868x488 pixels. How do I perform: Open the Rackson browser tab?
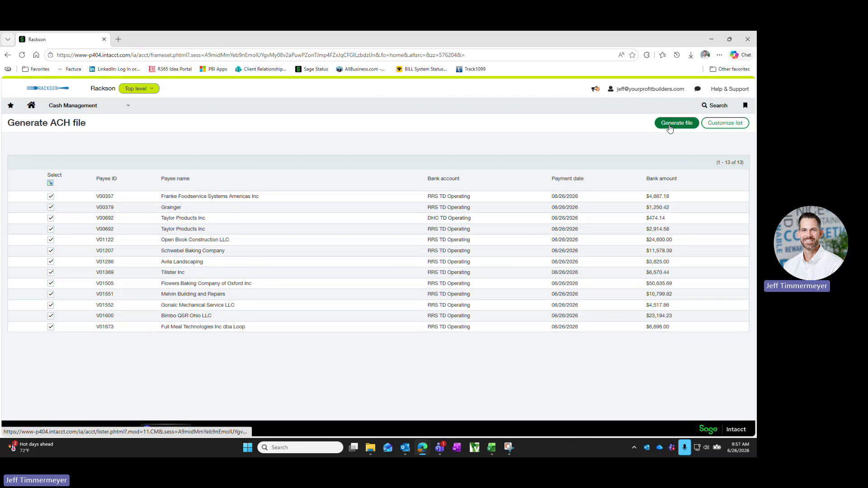pos(63,39)
